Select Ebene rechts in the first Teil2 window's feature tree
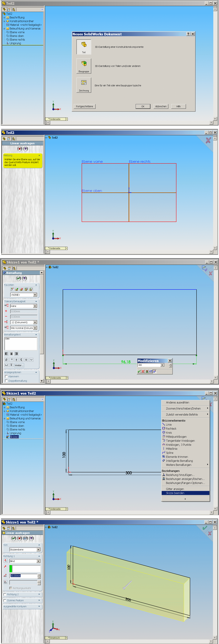This screenshot has width=219, height=644. [x=17, y=40]
